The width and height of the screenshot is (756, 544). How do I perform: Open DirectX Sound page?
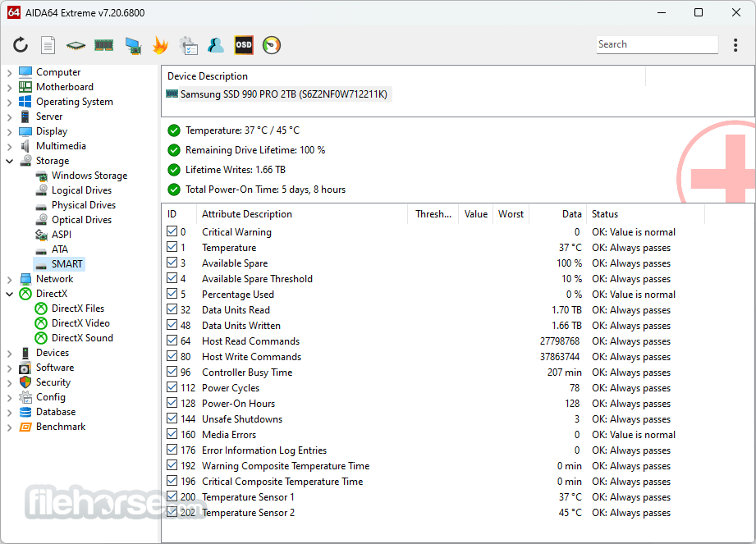[82, 338]
